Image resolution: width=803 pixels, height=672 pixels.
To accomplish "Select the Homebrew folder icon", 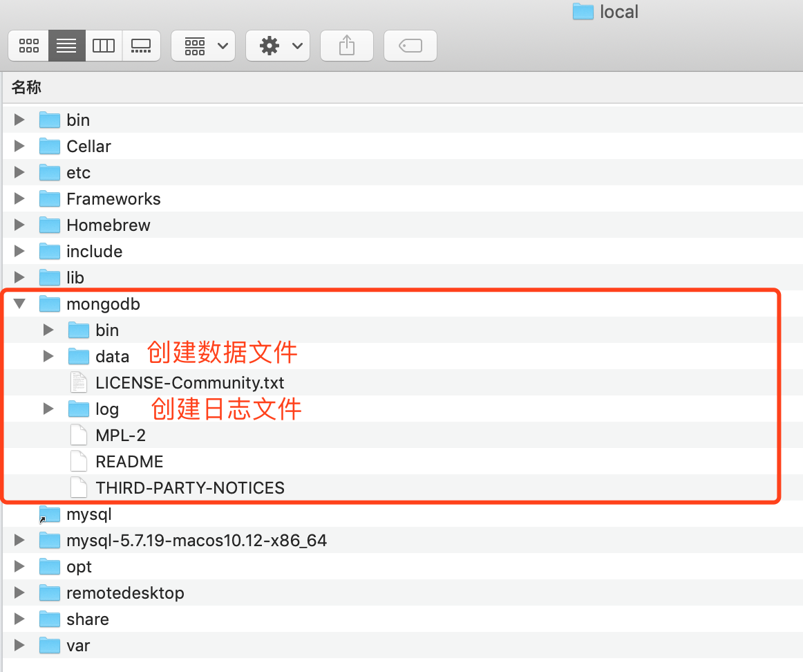I will pos(50,225).
